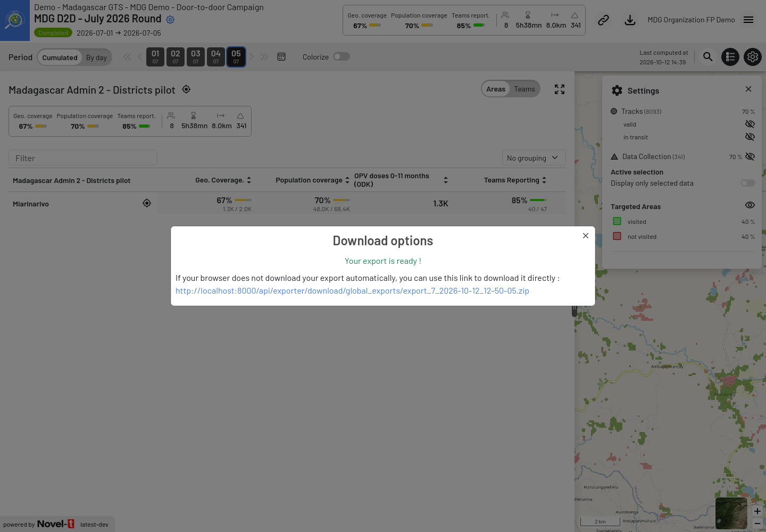The width and height of the screenshot is (766, 532).
Task: Select day 05 07 in period bar
Action: point(236,57)
